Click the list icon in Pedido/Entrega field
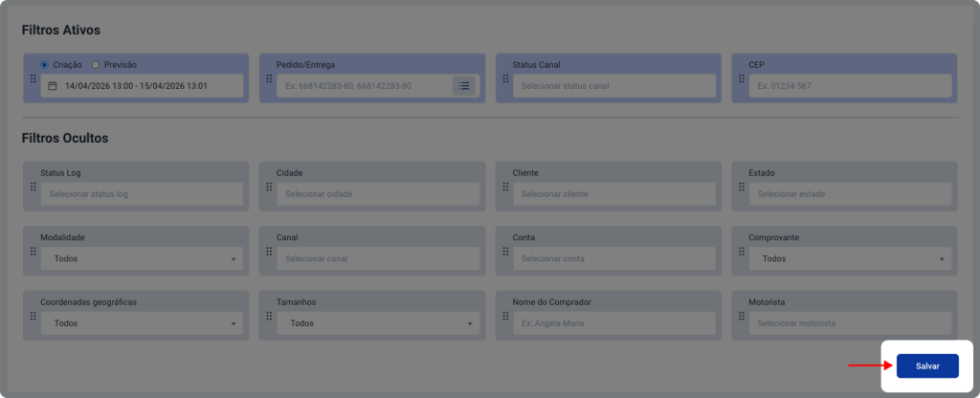 [x=464, y=86]
